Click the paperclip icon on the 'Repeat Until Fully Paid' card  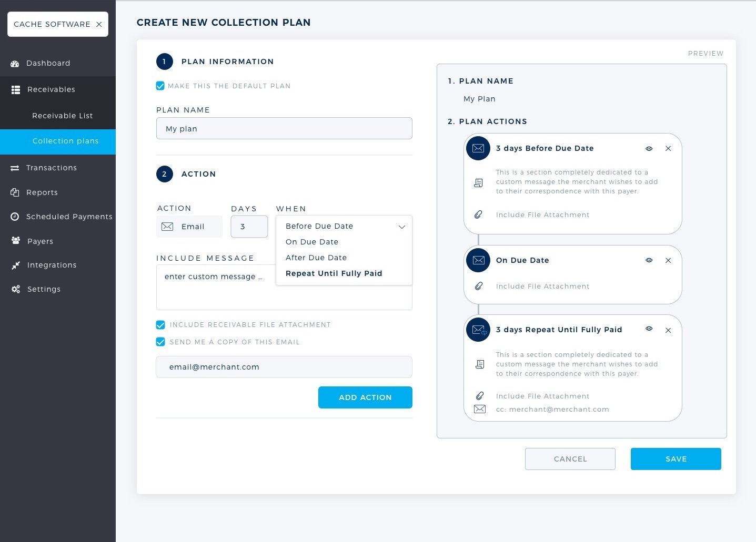click(480, 396)
